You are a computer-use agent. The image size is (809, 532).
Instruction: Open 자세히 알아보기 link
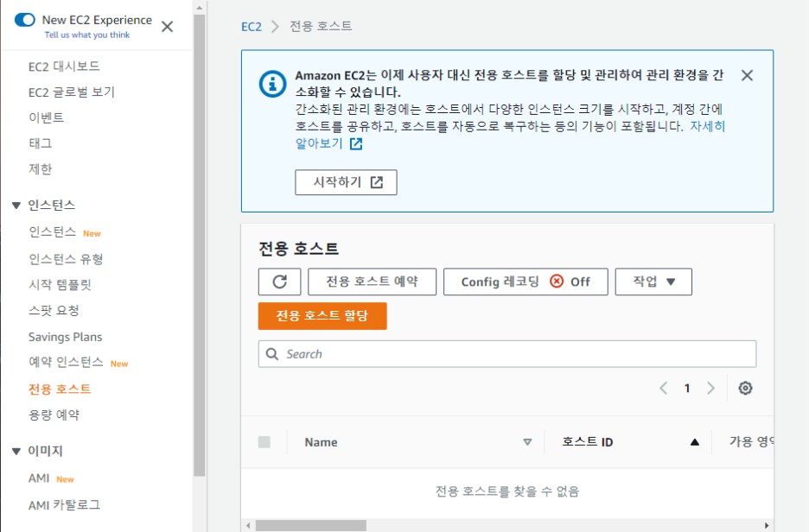(707, 126)
